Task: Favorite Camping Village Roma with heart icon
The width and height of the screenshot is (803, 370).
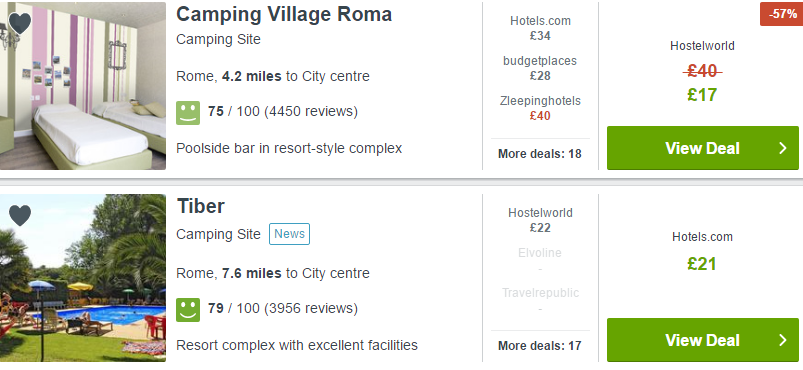Action: pos(20,23)
